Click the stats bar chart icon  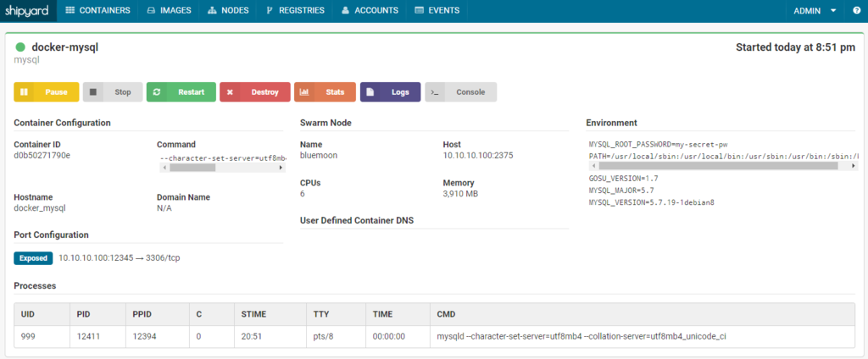[x=304, y=92]
